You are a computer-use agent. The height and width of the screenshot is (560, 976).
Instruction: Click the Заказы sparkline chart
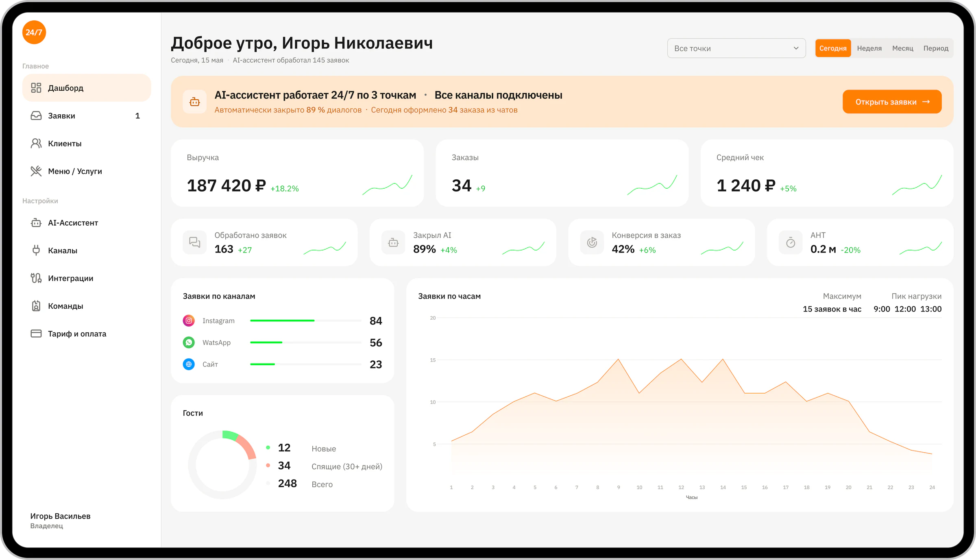[652, 185]
